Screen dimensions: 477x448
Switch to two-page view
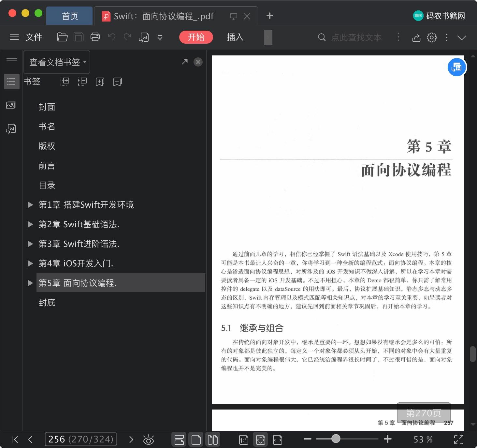(x=213, y=440)
